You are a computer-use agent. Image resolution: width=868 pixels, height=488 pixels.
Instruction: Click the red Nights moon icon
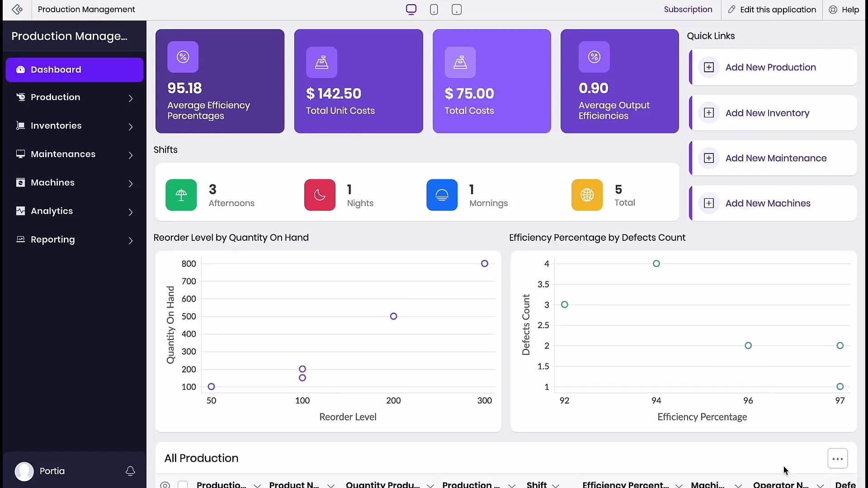[320, 195]
